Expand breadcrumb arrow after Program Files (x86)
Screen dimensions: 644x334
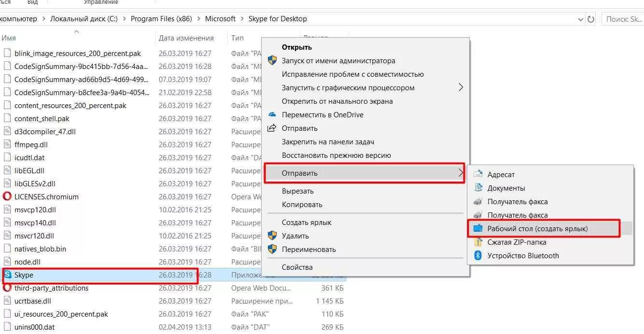point(198,19)
